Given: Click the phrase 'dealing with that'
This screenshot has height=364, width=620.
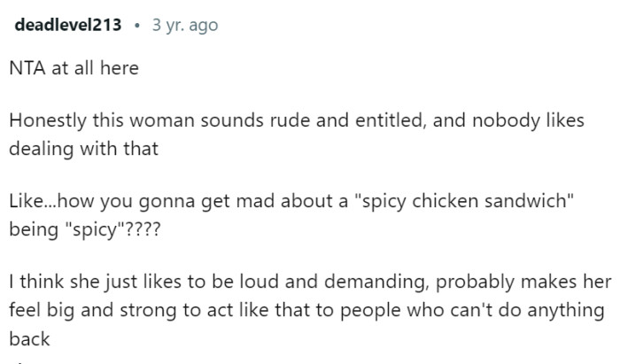Looking at the screenshot, I should 83,149.
